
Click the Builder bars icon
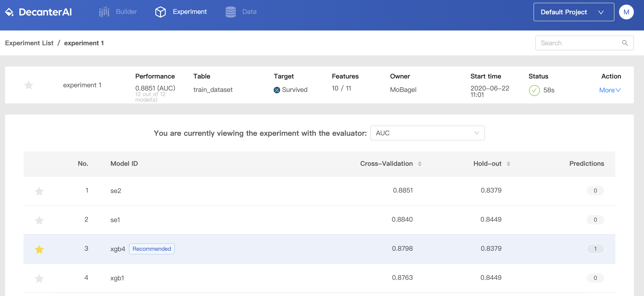click(104, 12)
